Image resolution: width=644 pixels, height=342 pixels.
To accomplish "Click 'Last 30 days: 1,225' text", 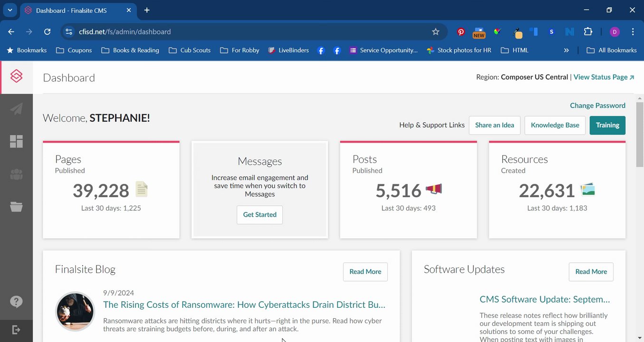I will pos(111,208).
